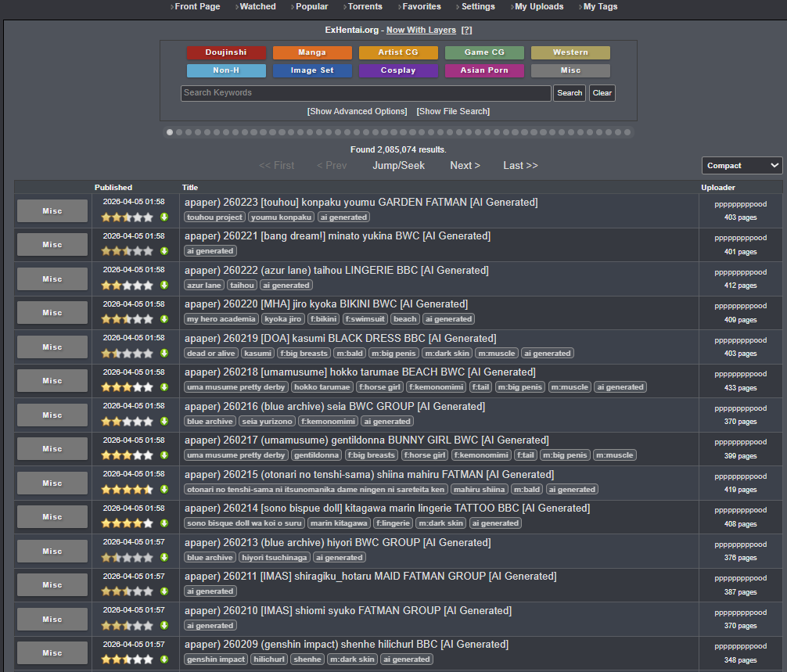Click the Misc category button in row 260209
This screenshot has height=672, width=787.
pos(52,653)
